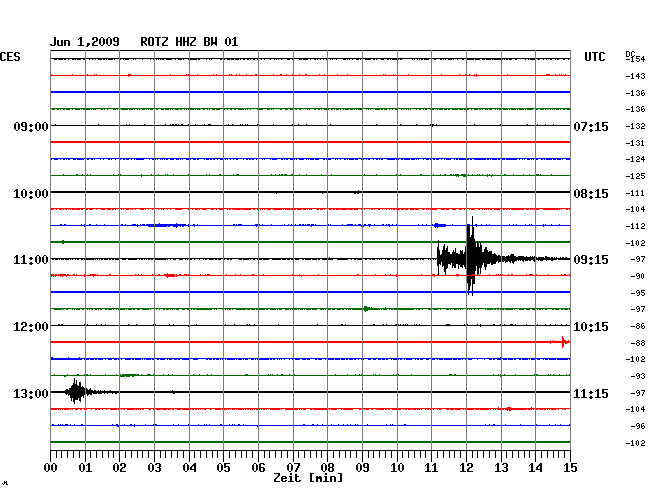The image size is (650, 494).
Task: Click the 11 minute axis label
Action: (x=431, y=468)
